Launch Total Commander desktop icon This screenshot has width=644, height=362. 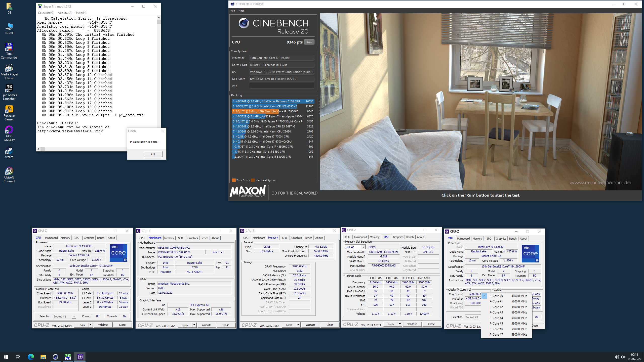[9, 51]
